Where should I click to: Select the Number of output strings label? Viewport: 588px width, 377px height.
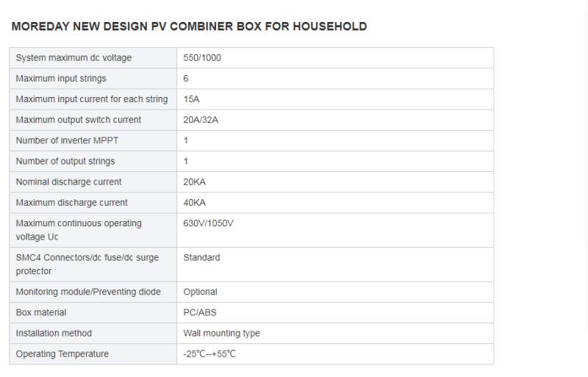click(65, 161)
